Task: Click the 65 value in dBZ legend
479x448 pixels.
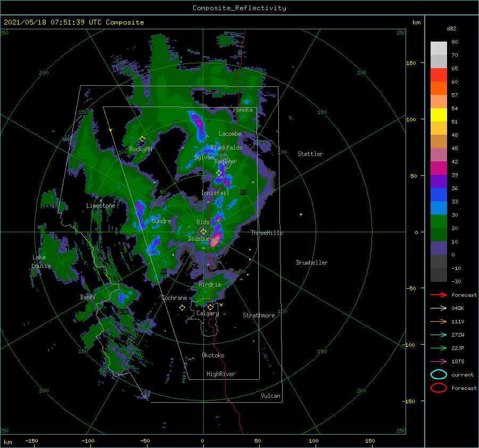Action: click(455, 69)
